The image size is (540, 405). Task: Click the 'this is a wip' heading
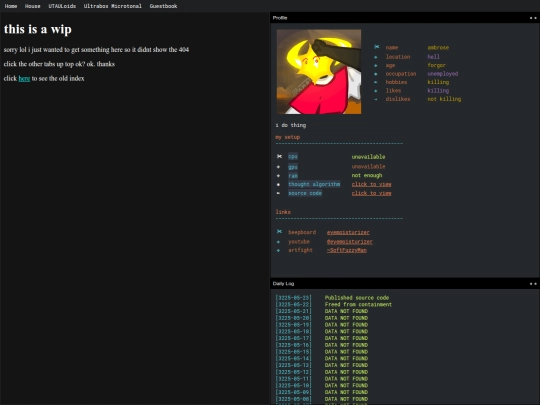point(38,29)
